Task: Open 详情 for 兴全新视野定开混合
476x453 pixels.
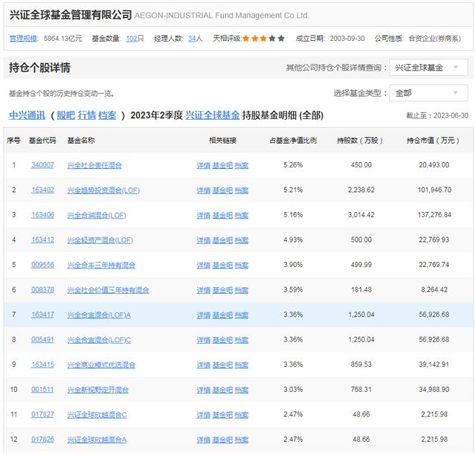Action: click(x=203, y=390)
